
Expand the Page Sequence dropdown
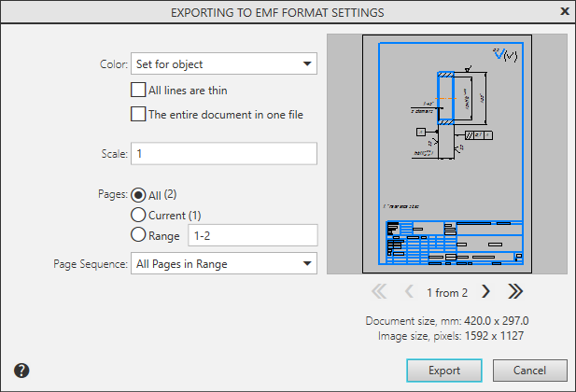224,263
